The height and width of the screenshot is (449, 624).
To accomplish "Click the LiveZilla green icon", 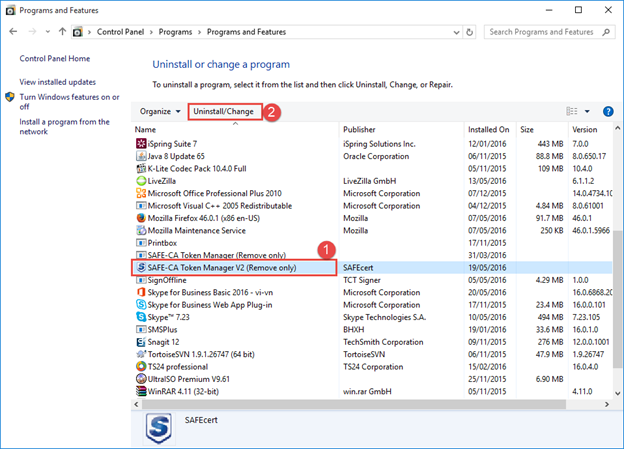I will pos(141,181).
